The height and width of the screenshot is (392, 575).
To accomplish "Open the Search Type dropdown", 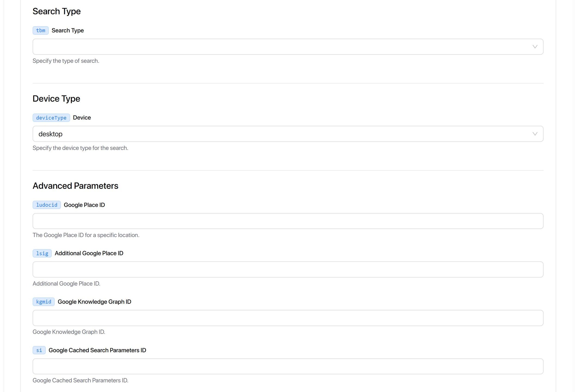I will point(288,47).
